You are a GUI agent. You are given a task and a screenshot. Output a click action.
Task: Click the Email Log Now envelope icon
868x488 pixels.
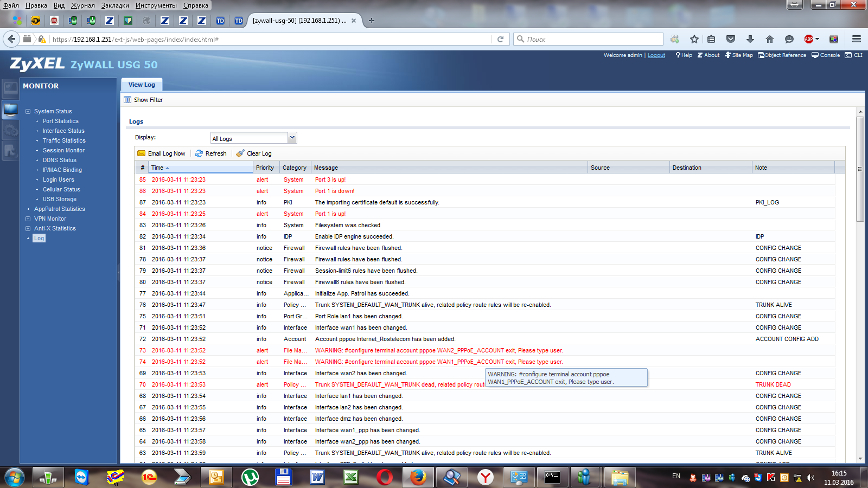click(x=142, y=153)
